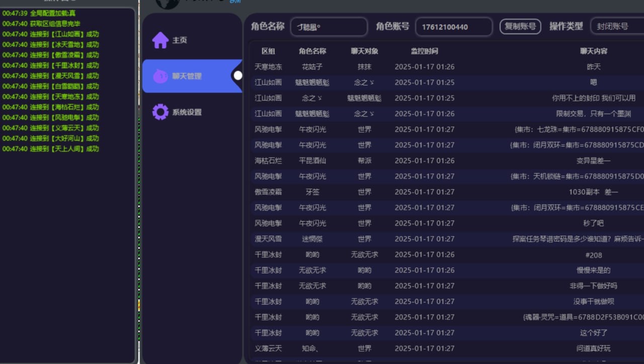Select the message 问道真好玩
Image resolution: width=644 pixels, height=364 pixels.
pos(594,348)
